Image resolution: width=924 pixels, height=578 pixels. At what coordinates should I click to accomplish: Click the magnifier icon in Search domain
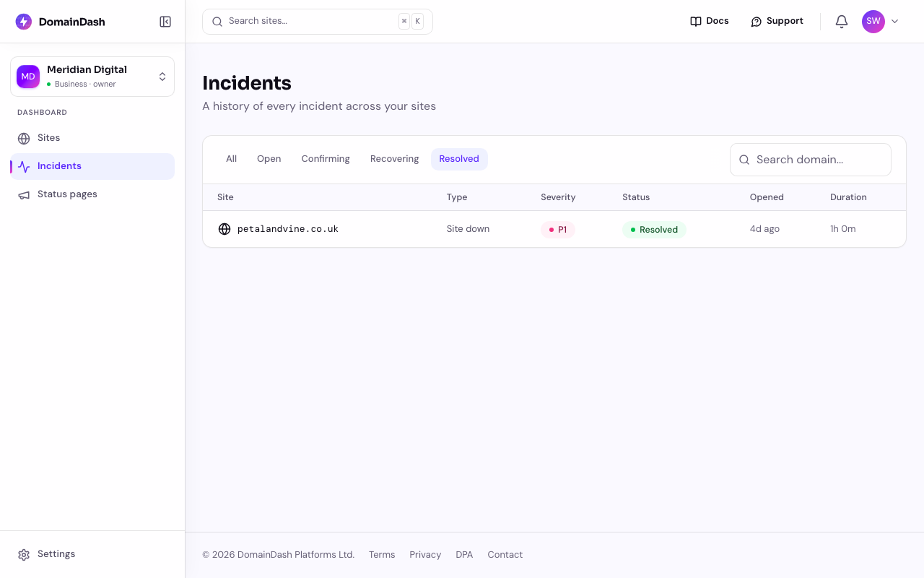tap(744, 160)
